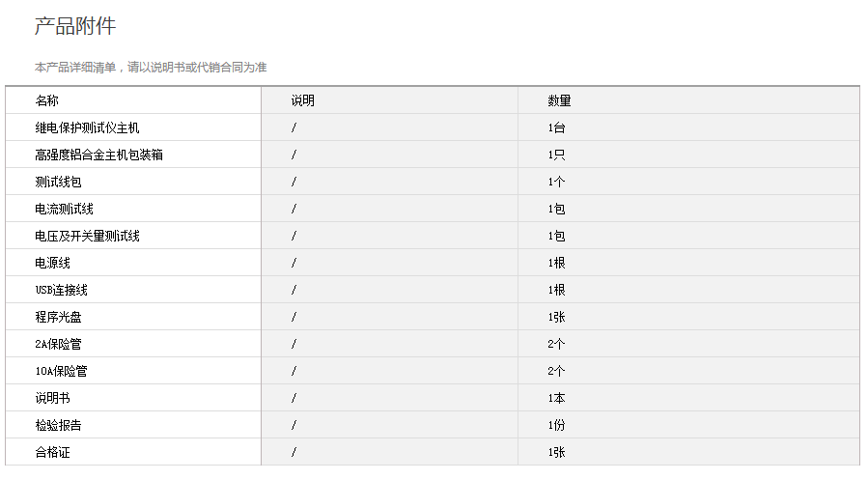Select the 测试线包 name cell
The image size is (868, 480).
point(58,182)
